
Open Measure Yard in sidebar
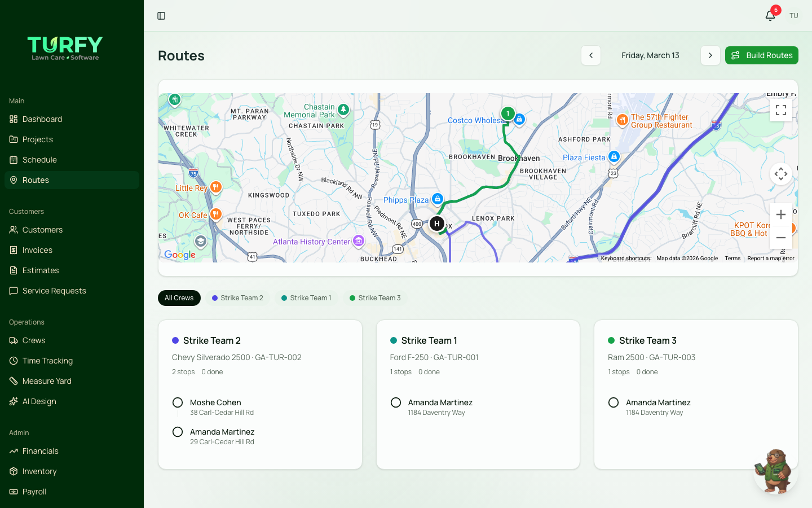click(x=72, y=381)
